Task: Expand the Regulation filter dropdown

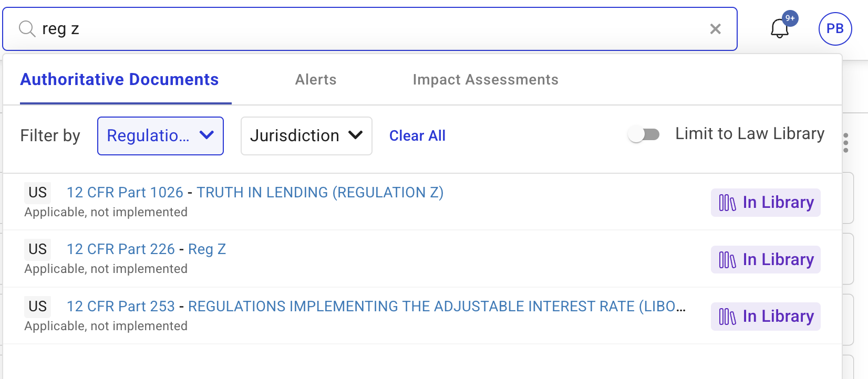Action: coord(160,136)
